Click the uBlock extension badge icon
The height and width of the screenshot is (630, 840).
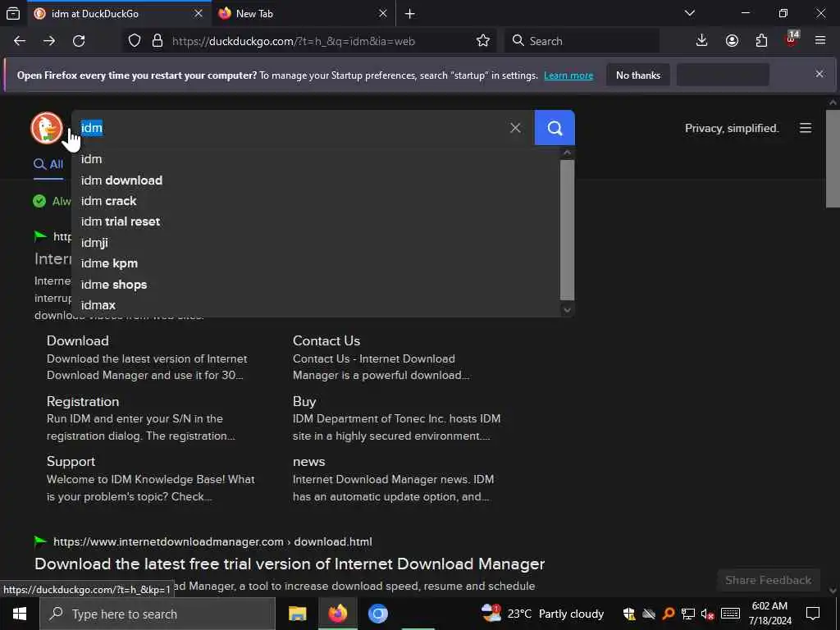tap(792, 39)
